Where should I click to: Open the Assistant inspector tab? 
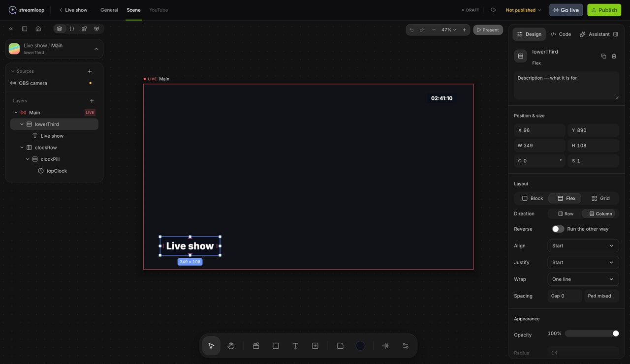click(x=595, y=34)
